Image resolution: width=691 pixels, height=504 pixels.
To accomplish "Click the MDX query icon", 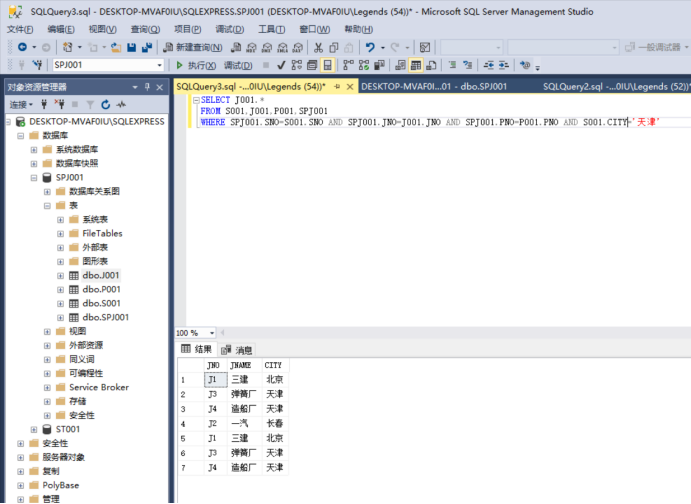I will click(x=252, y=47).
